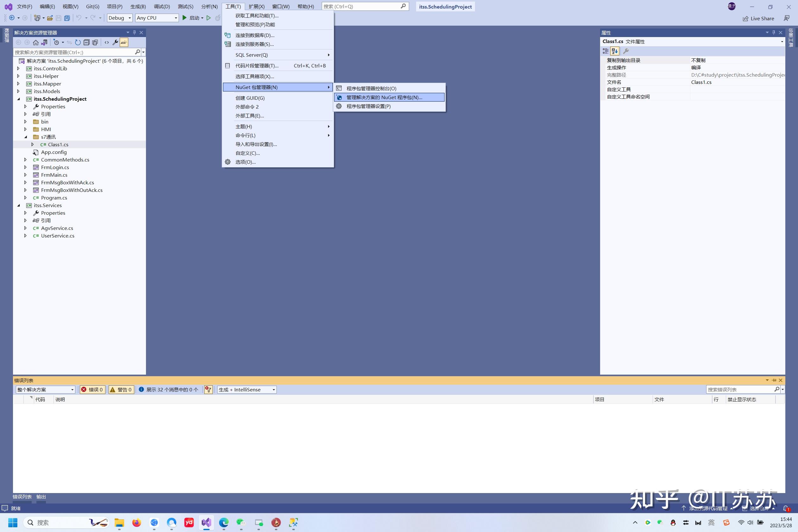The height and width of the screenshot is (532, 798).
Task: Open the Package Manager Console menu entry
Action: [371, 89]
